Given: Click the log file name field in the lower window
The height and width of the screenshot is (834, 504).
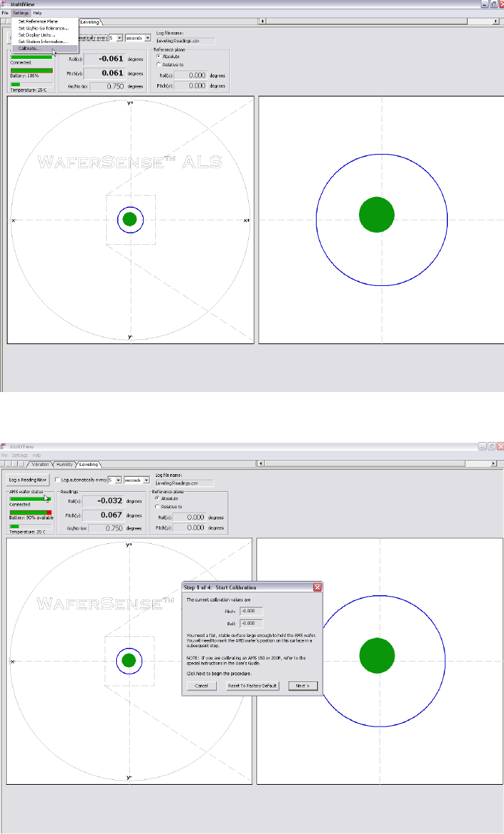Looking at the screenshot, I should 185,483.
